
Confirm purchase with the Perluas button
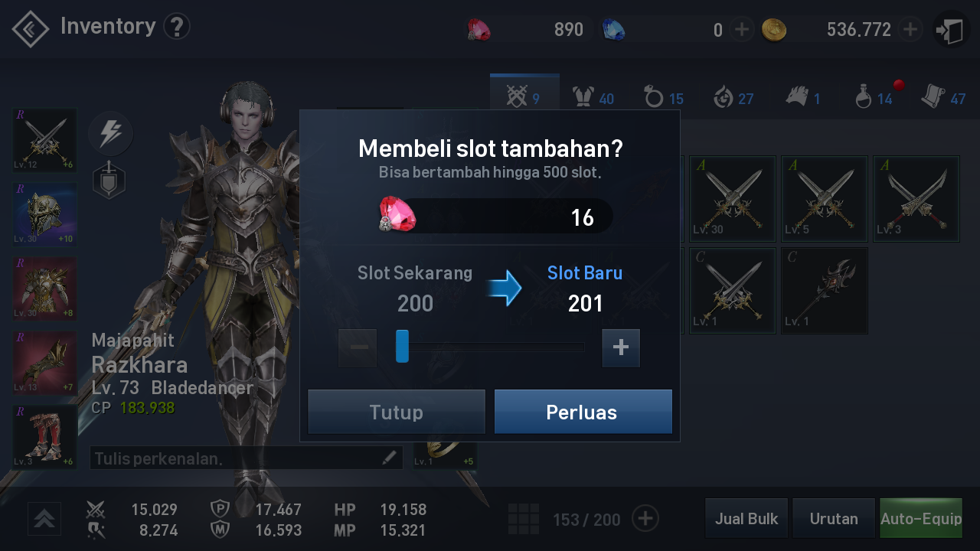click(583, 412)
